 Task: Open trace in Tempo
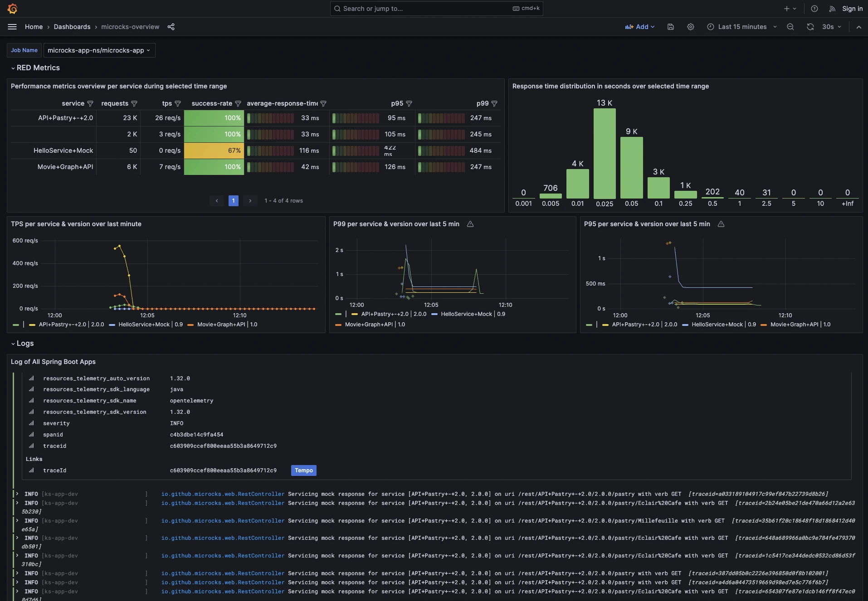tap(303, 470)
